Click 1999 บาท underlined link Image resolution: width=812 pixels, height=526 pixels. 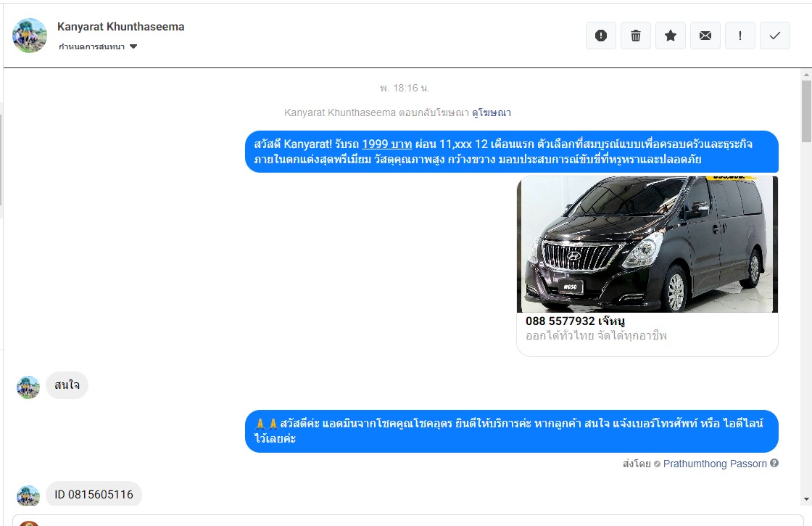tap(387, 144)
